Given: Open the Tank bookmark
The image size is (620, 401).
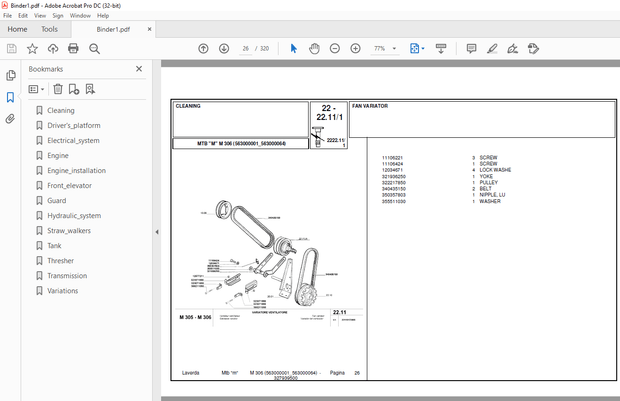Looking at the screenshot, I should tap(54, 246).
